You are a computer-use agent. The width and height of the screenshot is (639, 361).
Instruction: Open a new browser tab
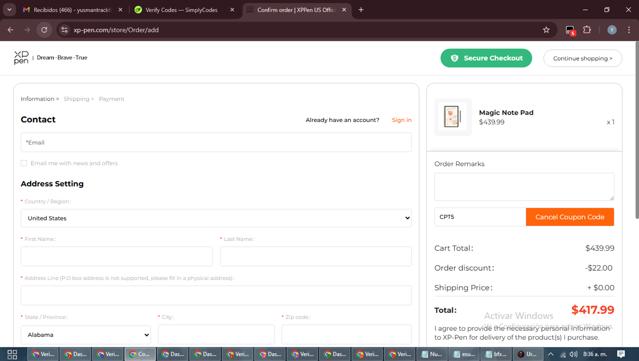tap(361, 10)
